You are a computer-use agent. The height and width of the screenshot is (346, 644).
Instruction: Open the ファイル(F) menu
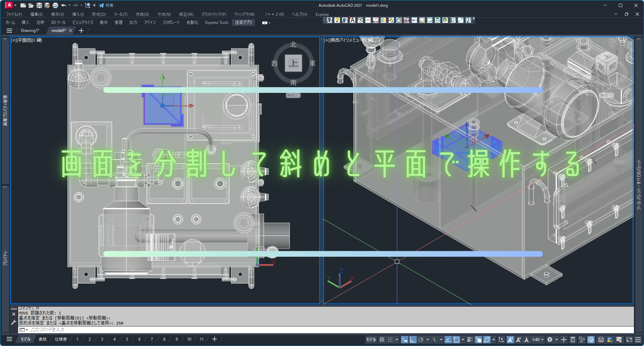tap(14, 14)
